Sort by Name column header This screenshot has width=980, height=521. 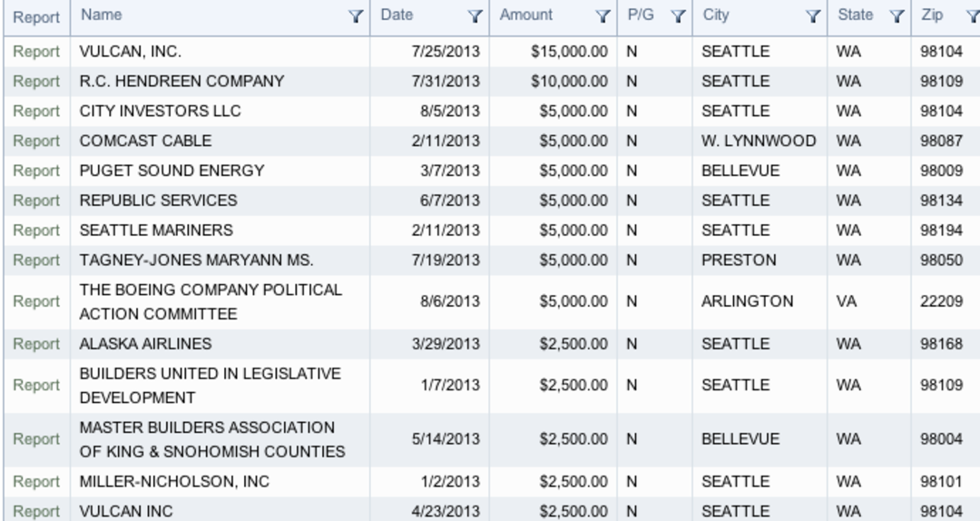click(x=102, y=15)
